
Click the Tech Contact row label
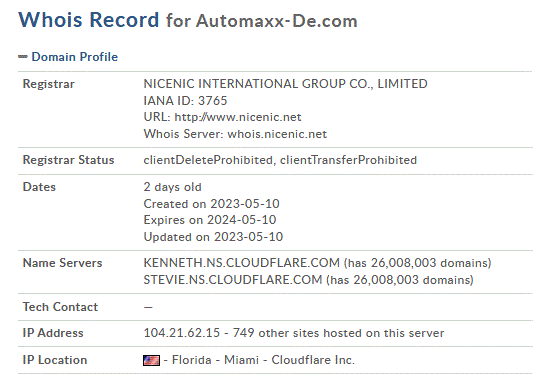pyautogui.click(x=60, y=307)
